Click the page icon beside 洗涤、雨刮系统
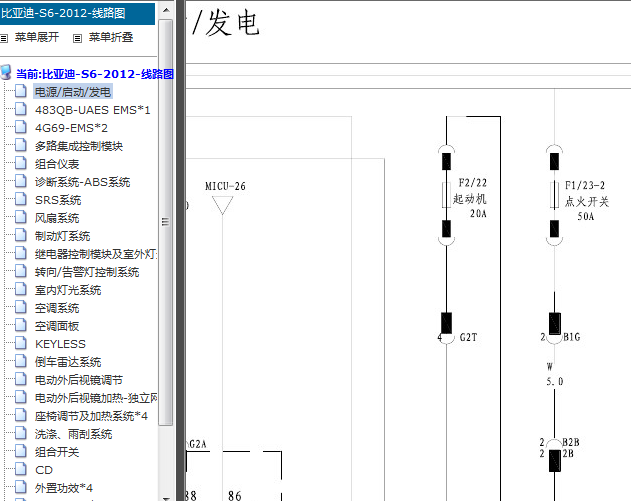This screenshot has height=501, width=631. 21,433
